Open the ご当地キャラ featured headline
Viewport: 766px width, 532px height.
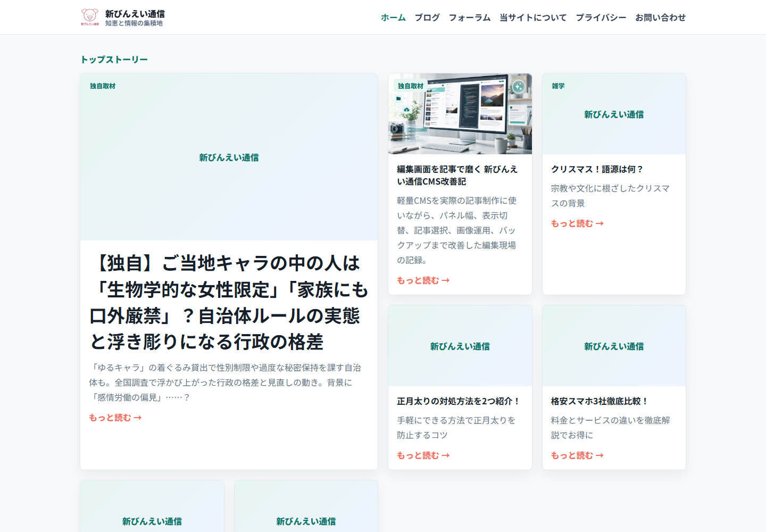[229, 302]
